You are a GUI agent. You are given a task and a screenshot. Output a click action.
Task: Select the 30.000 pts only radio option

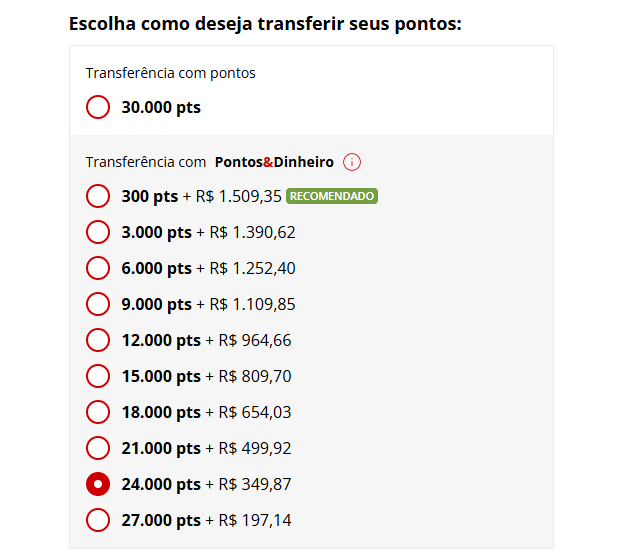click(x=98, y=107)
